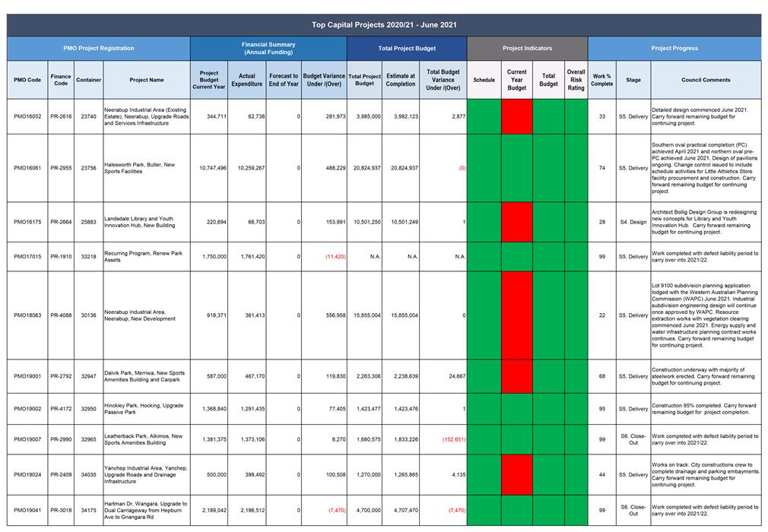Click the PMO code cell 'PMO19001'
Viewport: 768px width, 532px height.
[27, 376]
